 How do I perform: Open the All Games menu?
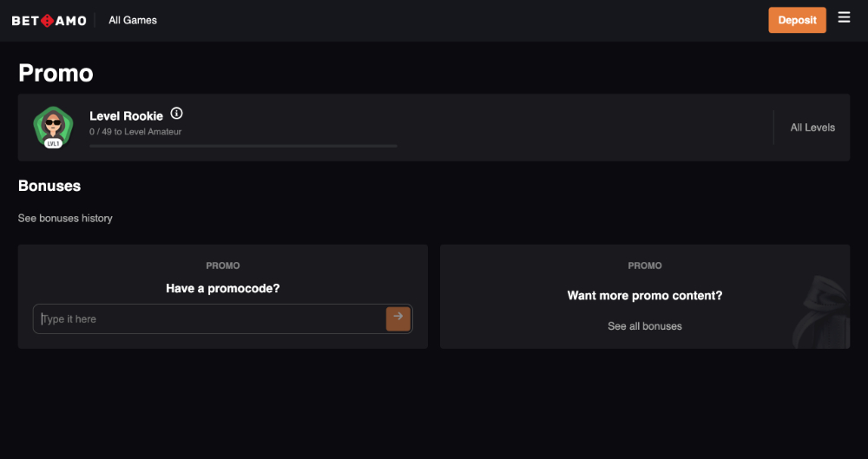point(133,20)
